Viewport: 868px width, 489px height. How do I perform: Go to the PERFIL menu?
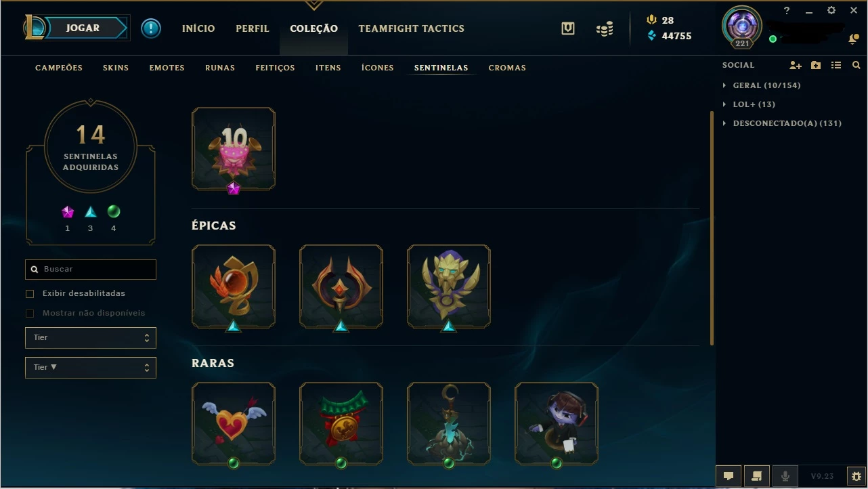click(253, 28)
